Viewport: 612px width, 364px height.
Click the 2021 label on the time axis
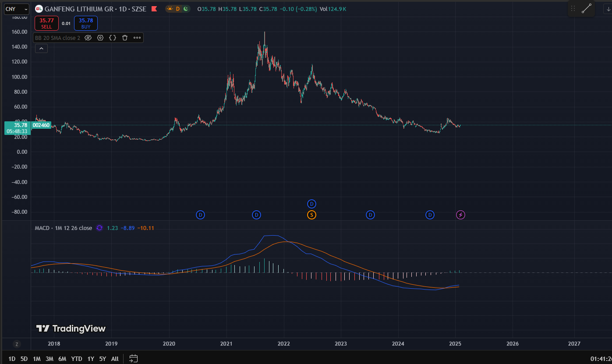click(x=226, y=344)
